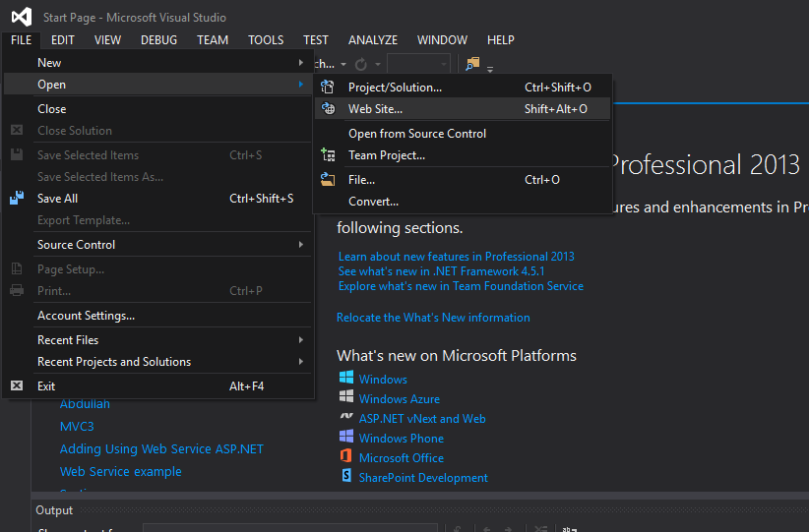Open the Microsoft Office link
The height and width of the screenshot is (532, 809).
coord(401,458)
